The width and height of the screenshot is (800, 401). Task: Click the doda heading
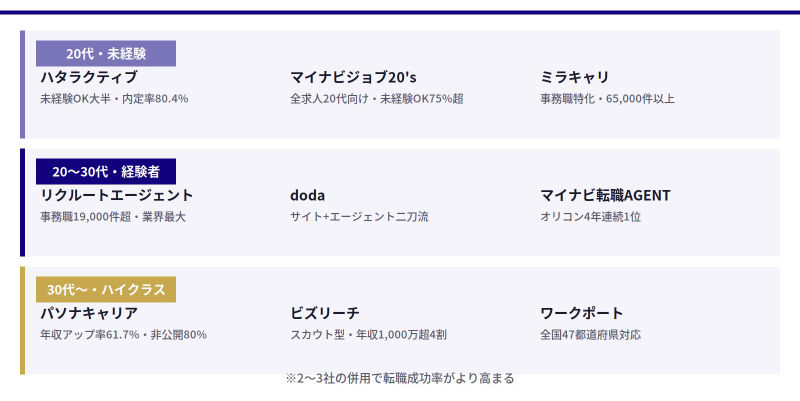click(308, 195)
